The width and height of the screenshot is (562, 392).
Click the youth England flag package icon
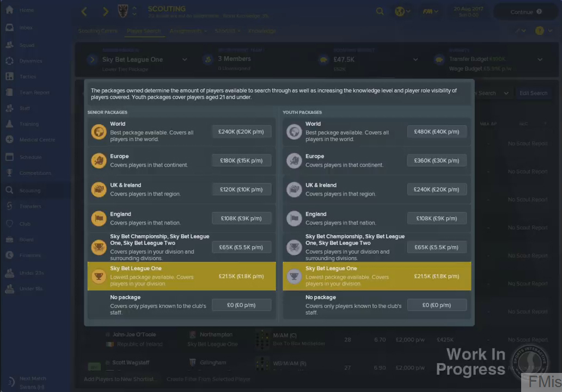(x=294, y=218)
